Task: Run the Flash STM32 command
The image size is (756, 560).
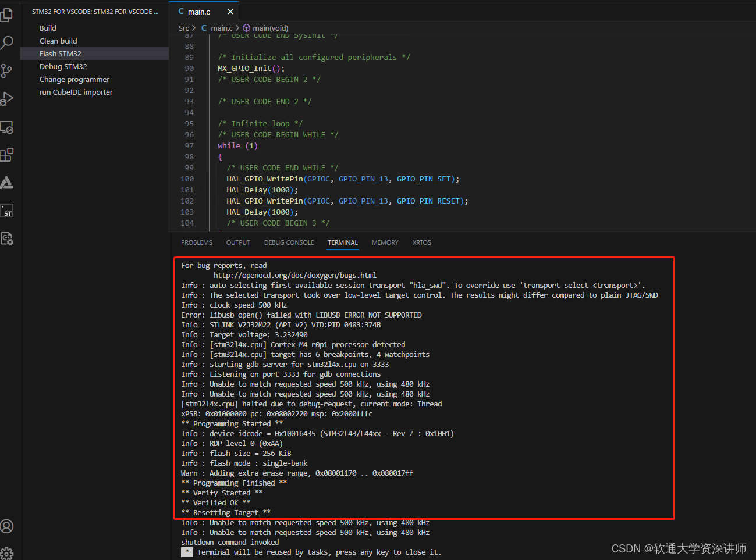Action: tap(94, 53)
